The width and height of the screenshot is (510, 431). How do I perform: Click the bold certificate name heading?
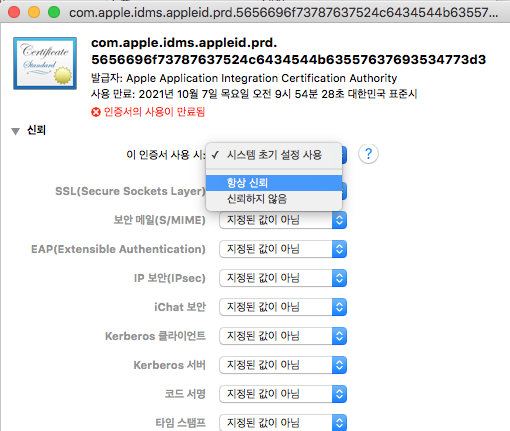[288, 51]
